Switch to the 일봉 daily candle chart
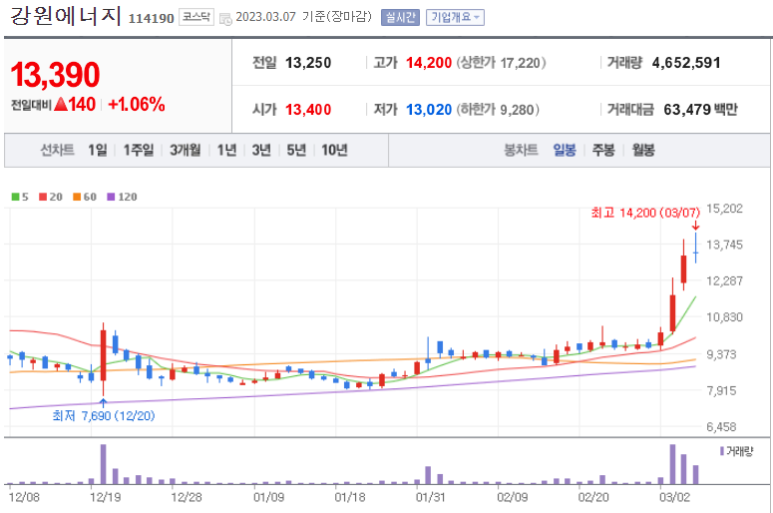The image size is (773, 513). pyautogui.click(x=564, y=150)
